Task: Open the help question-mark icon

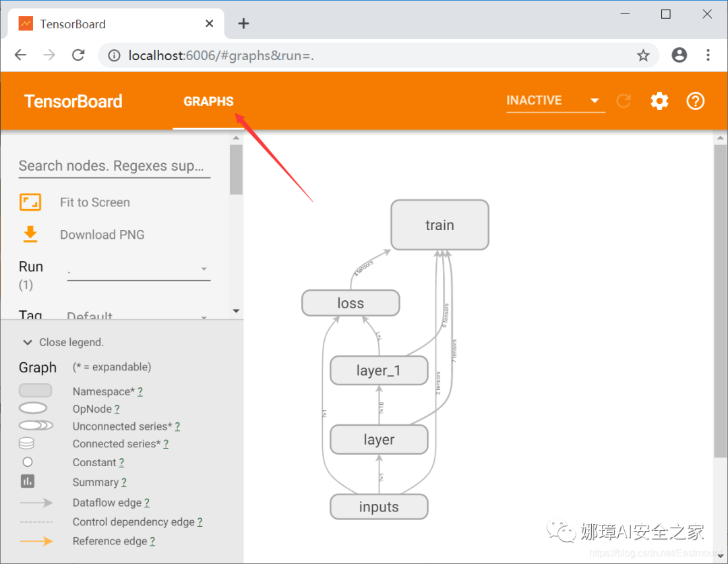Action: coord(695,101)
